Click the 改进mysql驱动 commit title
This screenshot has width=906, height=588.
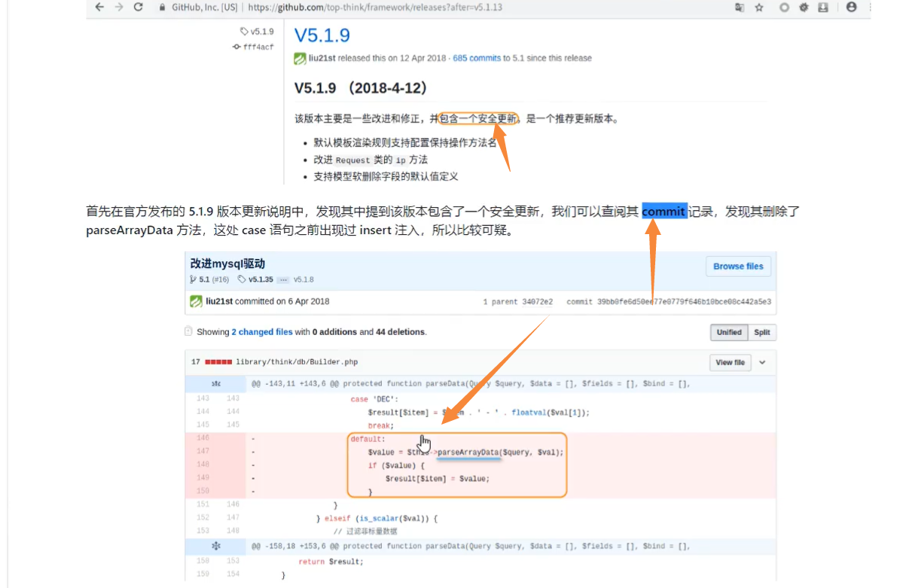click(x=227, y=264)
